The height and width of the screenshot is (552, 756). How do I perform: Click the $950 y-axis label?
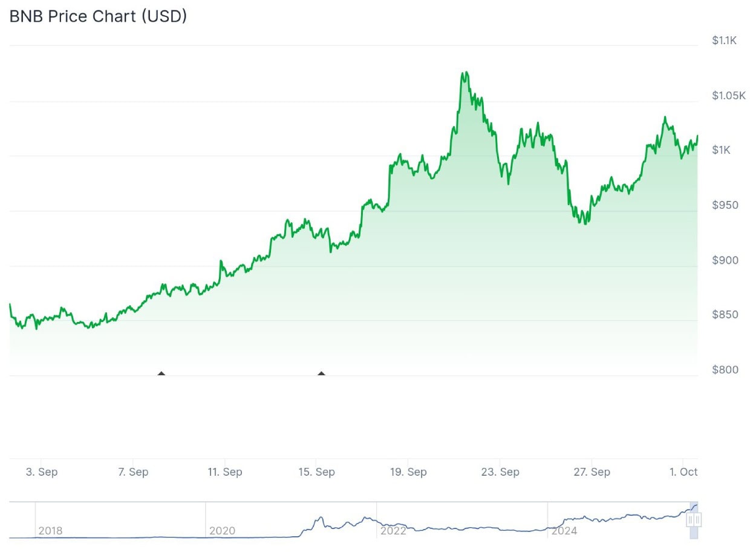[x=725, y=205]
